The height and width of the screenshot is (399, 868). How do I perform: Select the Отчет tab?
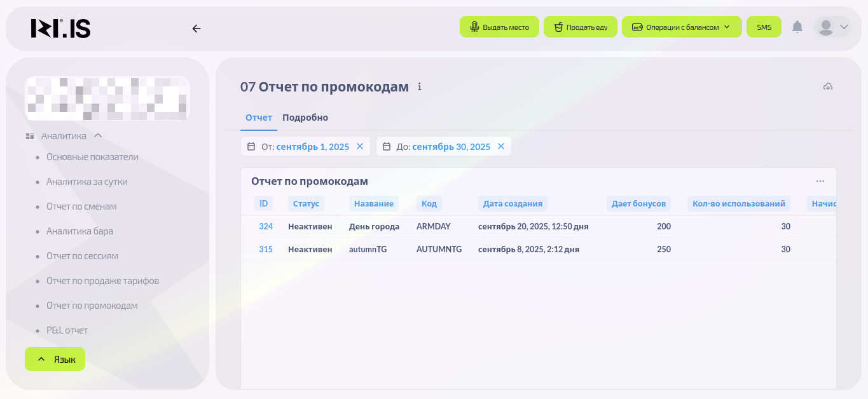point(258,118)
